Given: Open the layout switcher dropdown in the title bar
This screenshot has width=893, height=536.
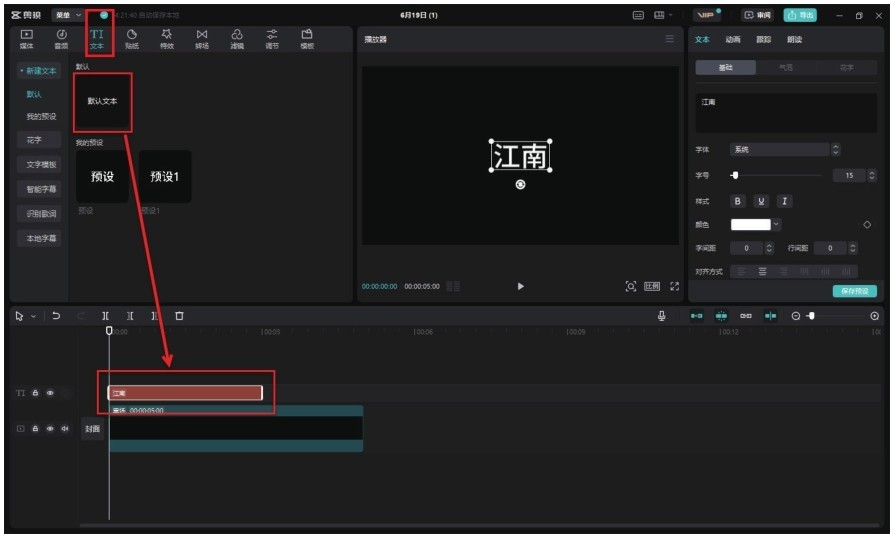Looking at the screenshot, I should (663, 15).
